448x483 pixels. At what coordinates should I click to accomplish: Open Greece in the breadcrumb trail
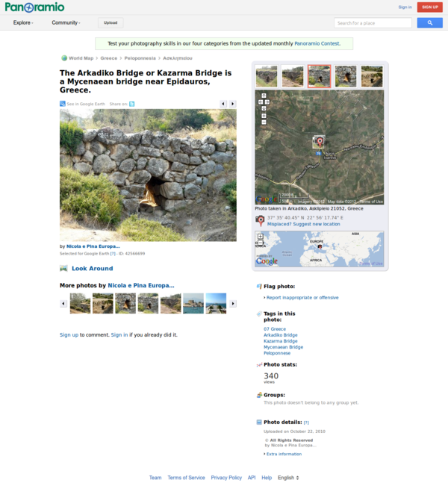coord(109,57)
